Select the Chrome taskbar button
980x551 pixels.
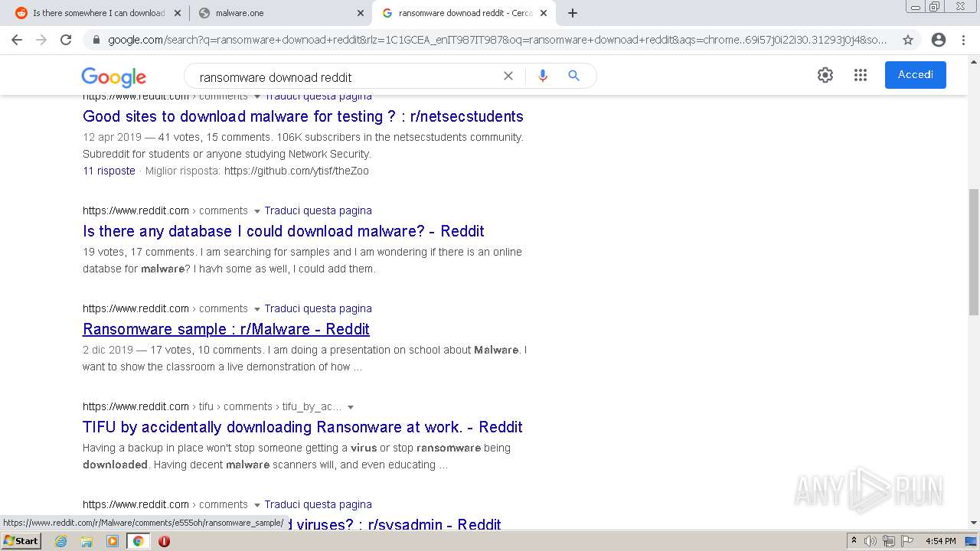138,541
